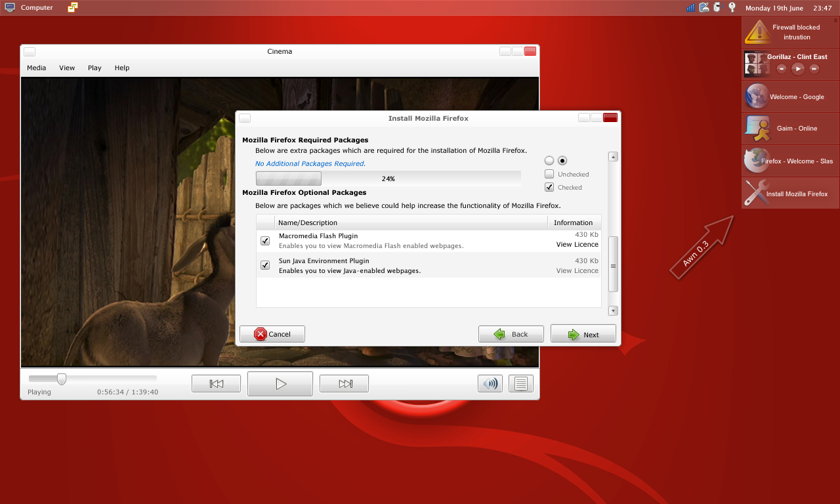Click the Mozilla Firefox Required Packages heading
This screenshot has width=840, height=504.
(x=305, y=140)
